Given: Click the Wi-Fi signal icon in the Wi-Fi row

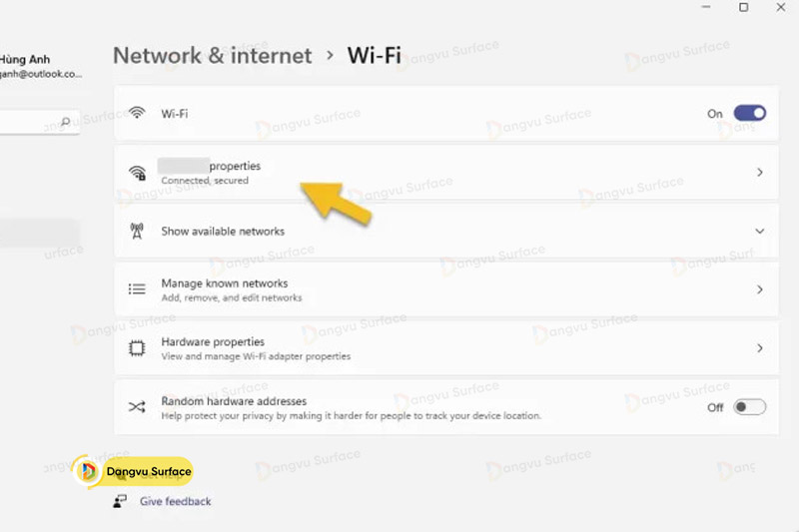Looking at the screenshot, I should click(137, 114).
